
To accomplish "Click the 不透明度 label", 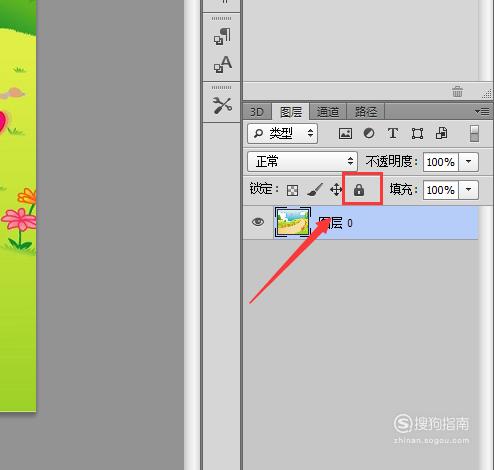I will pyautogui.click(x=392, y=162).
